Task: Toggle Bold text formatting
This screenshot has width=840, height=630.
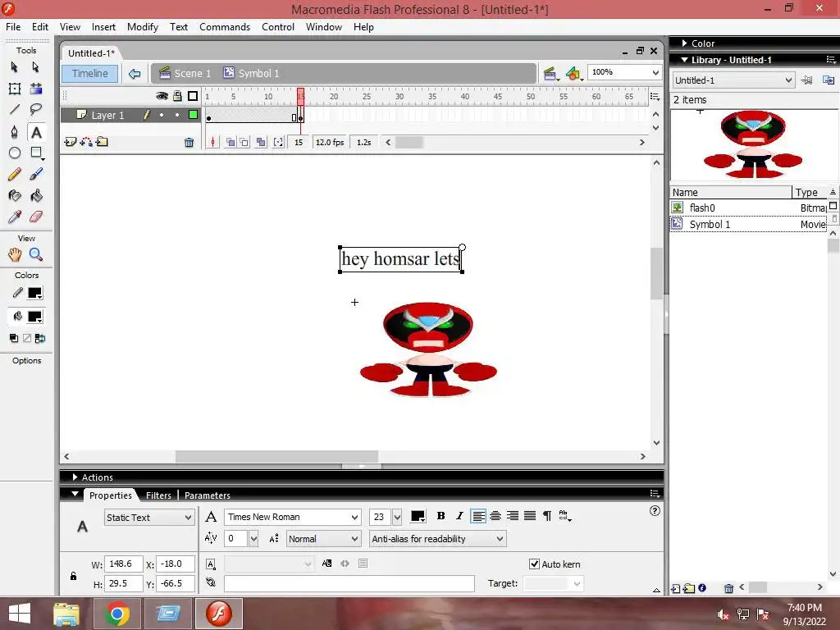Action: point(441,516)
